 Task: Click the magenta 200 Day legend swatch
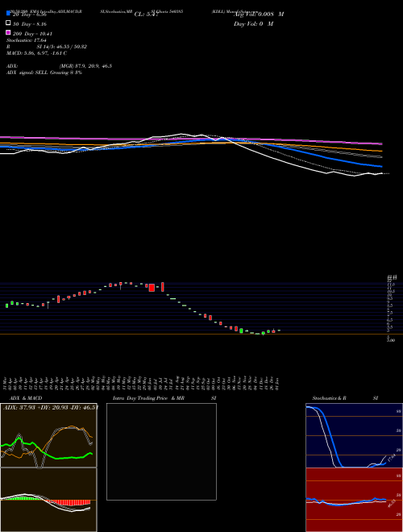pos(9,32)
